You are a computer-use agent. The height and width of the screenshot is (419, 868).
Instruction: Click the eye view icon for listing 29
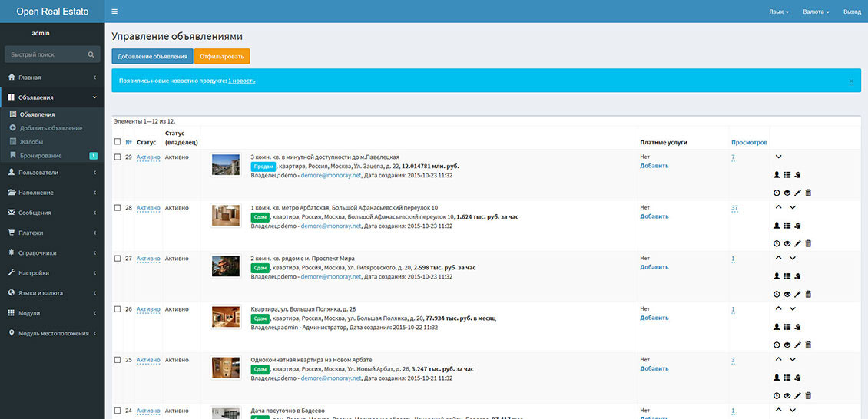tap(787, 193)
